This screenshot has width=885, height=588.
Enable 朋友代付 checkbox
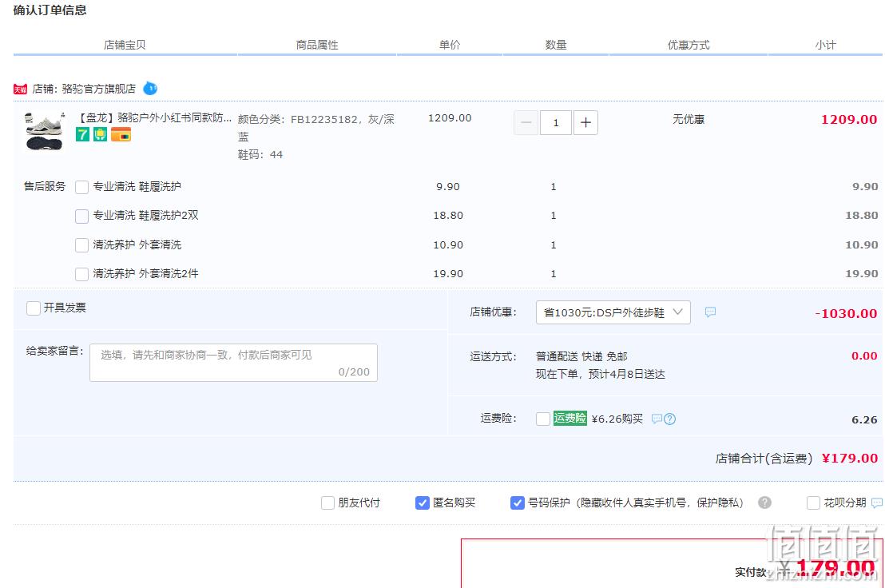coord(327,503)
